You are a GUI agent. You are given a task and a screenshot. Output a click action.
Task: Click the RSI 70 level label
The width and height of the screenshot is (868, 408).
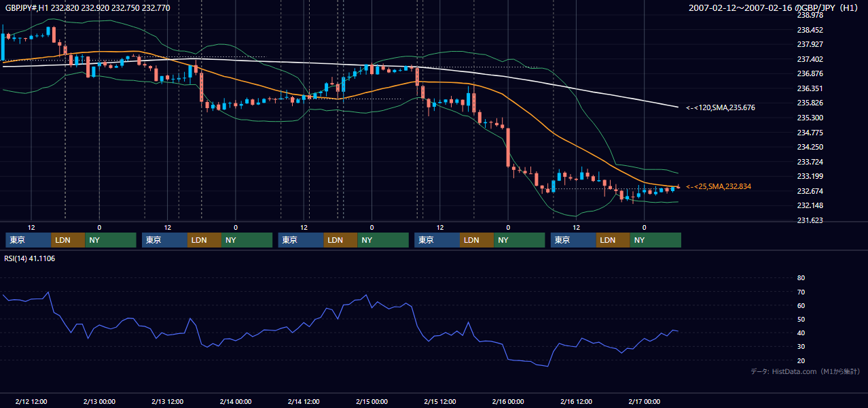801,292
